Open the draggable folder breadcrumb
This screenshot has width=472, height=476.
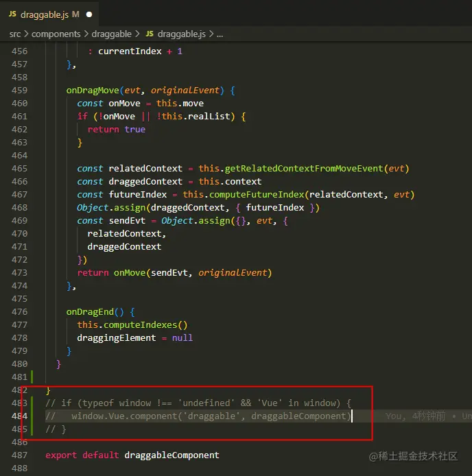[x=111, y=34]
